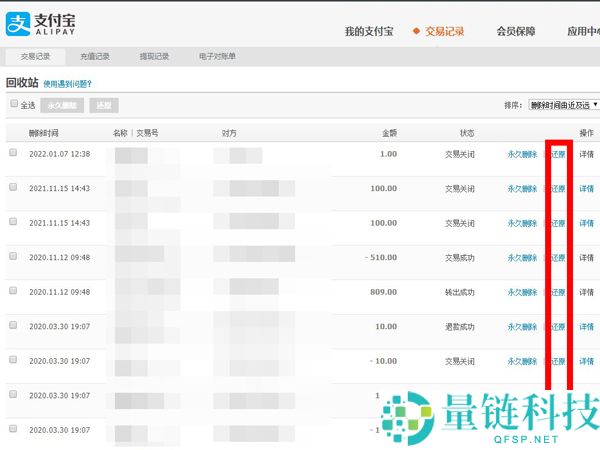The width and height of the screenshot is (600, 450).
Task: Switch to the 充值记录 tab
Action: tap(95, 56)
